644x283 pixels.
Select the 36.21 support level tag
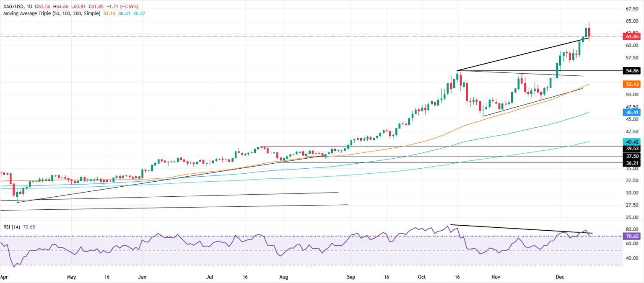[x=631, y=162]
